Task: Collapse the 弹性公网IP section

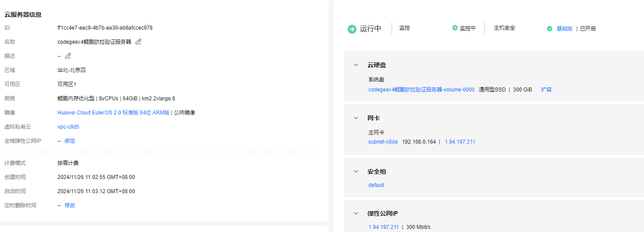Action: pos(355,213)
